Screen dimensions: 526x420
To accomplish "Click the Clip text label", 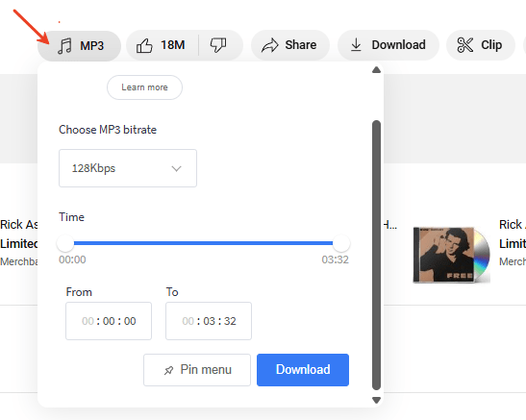I will (x=491, y=45).
